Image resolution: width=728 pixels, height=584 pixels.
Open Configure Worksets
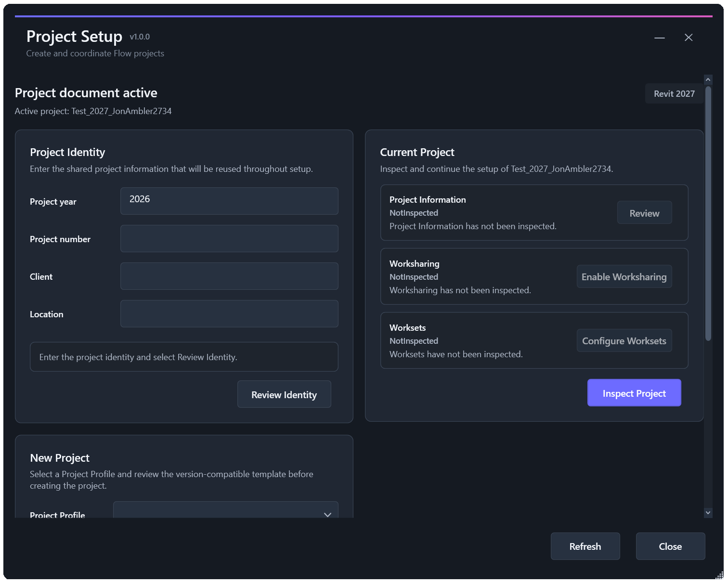click(x=624, y=340)
